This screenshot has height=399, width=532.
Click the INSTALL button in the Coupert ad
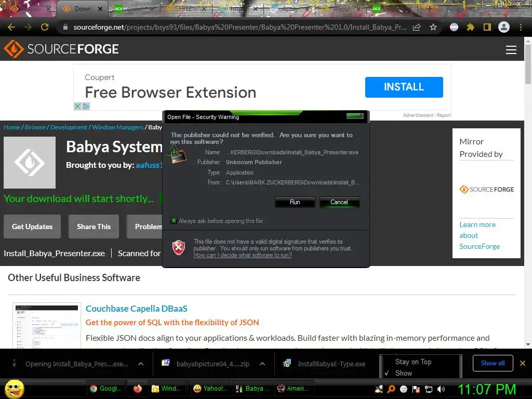[404, 87]
